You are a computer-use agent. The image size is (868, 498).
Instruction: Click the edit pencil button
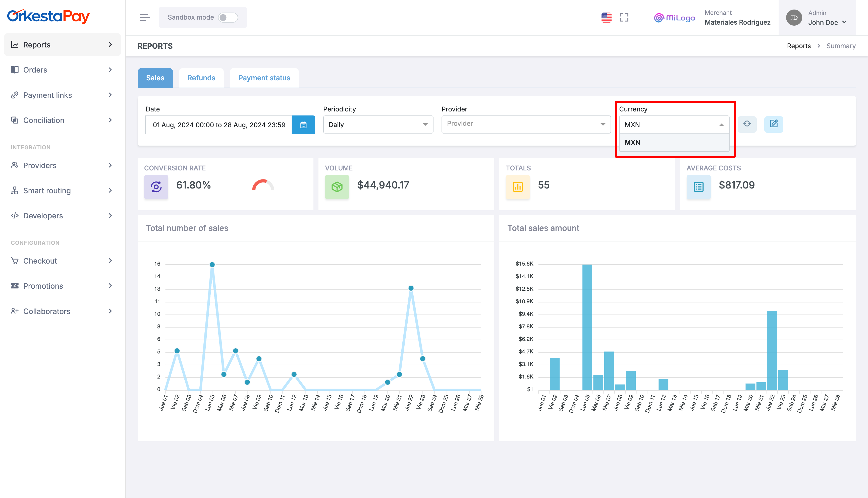[x=774, y=124]
